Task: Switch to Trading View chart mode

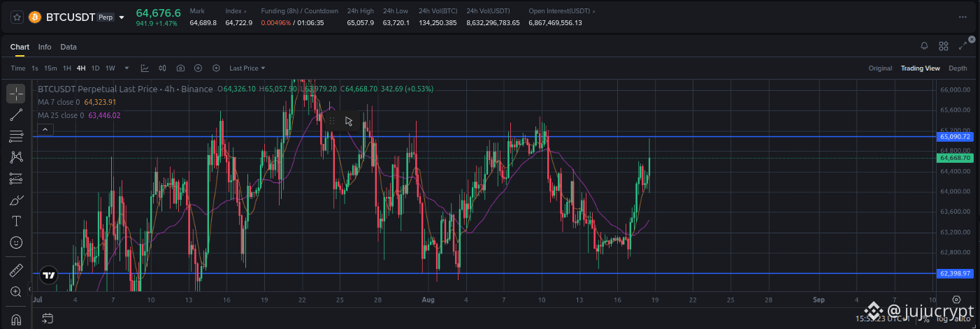Action: [x=920, y=68]
